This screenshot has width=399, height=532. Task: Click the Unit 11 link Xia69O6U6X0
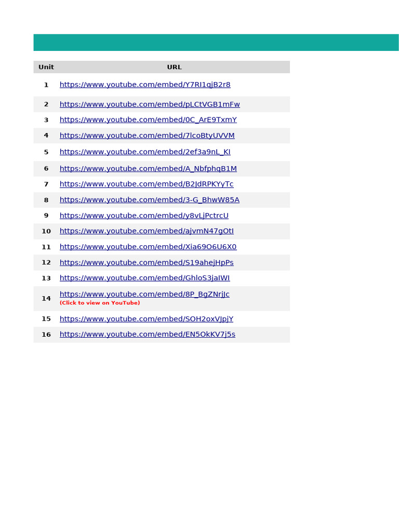click(x=148, y=247)
